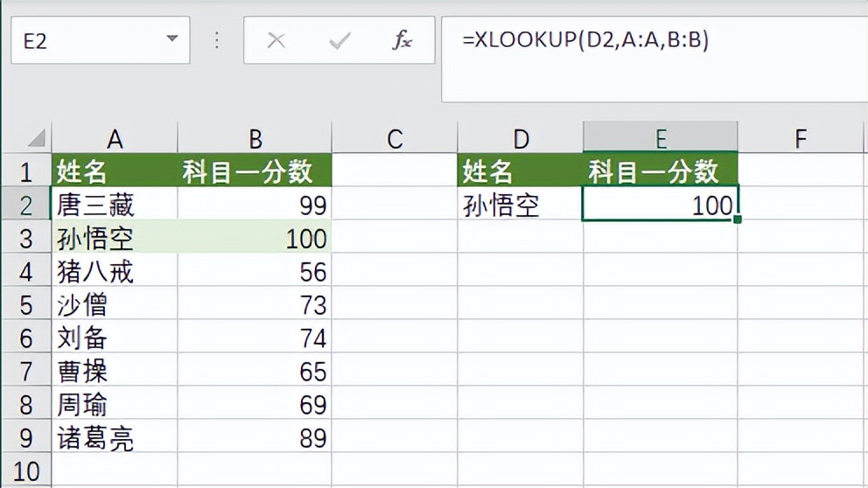
Task: Click the three-dot formula bar handle
Action: point(216,40)
